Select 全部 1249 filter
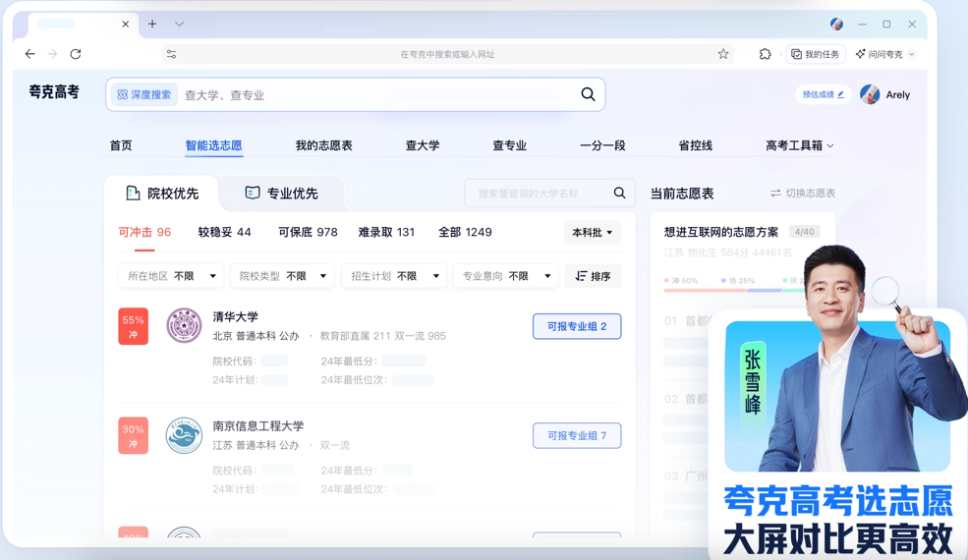This screenshot has width=968, height=560. click(x=465, y=232)
